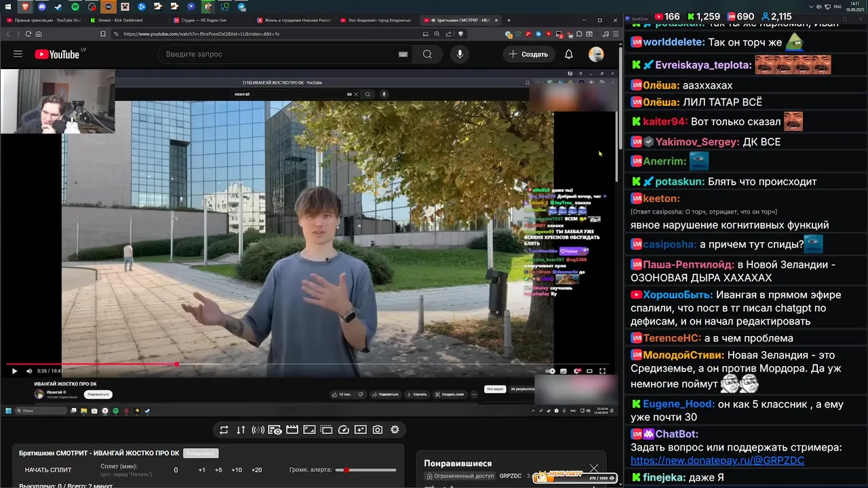This screenshot has width=868, height=488.
Task: Open the Windows Start button
Action: point(8,7)
